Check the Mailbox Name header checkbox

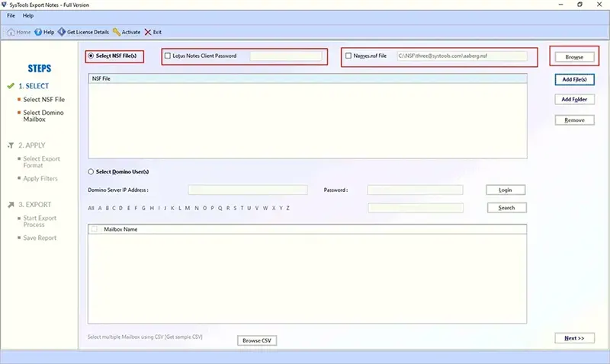click(94, 229)
